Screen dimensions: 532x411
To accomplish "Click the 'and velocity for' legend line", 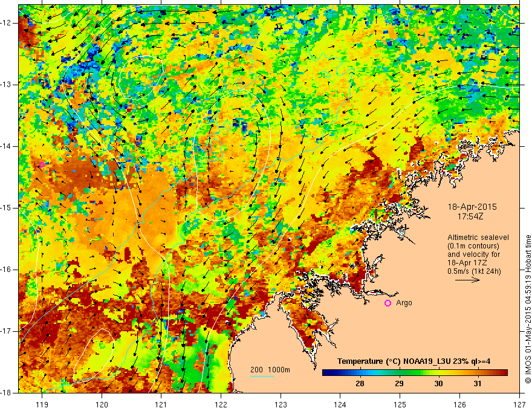I will coord(473,254).
